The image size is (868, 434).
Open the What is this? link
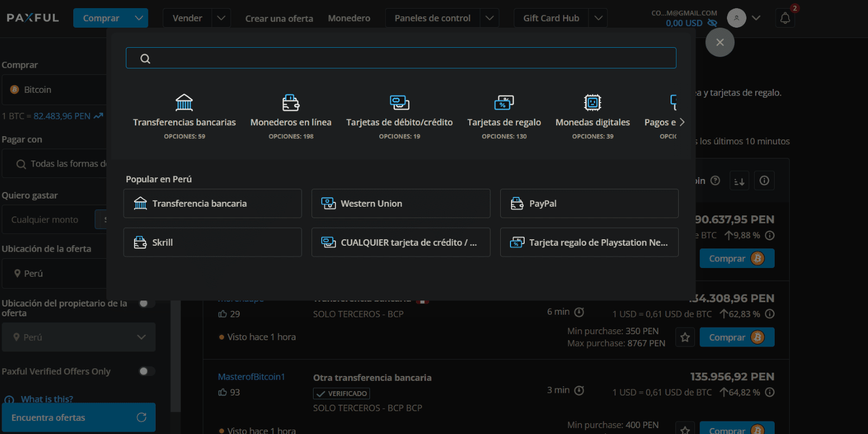point(47,399)
